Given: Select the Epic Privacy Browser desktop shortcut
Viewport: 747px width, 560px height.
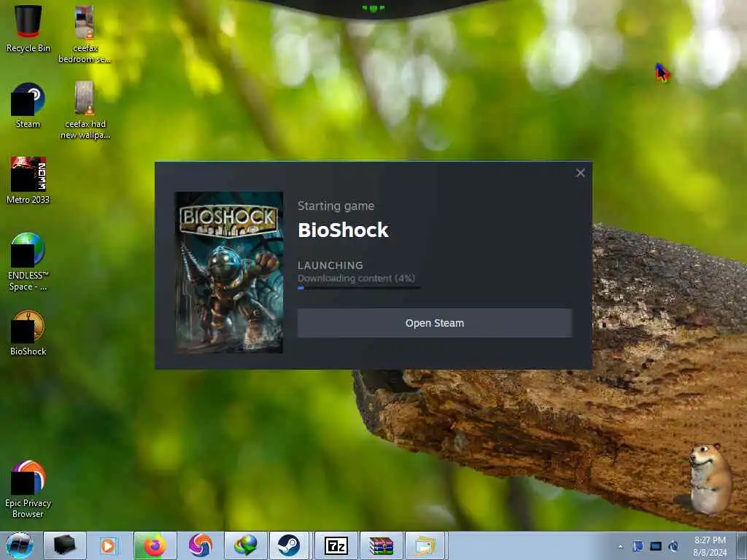Looking at the screenshot, I should click(x=28, y=489).
